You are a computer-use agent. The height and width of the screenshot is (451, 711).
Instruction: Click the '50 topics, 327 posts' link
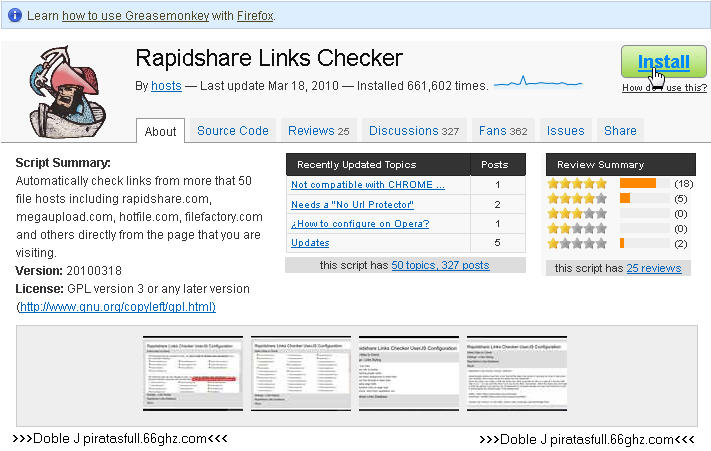tap(440, 265)
